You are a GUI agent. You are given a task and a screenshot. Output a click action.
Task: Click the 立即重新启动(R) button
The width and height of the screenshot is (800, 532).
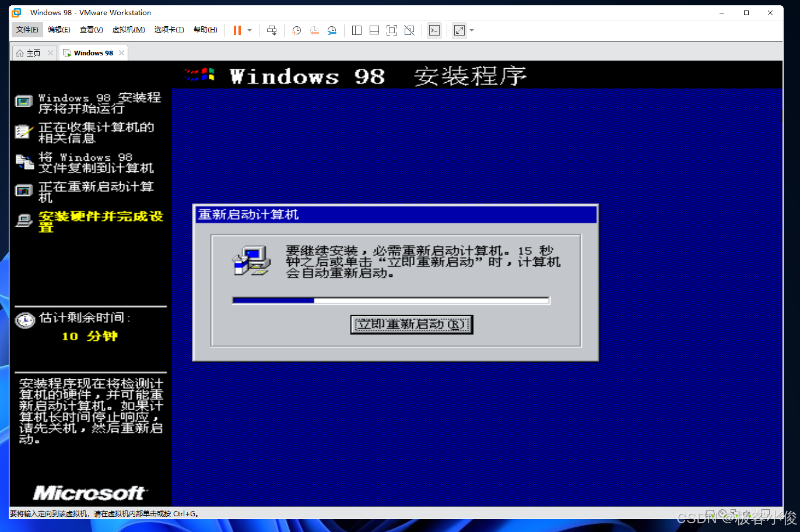point(411,325)
